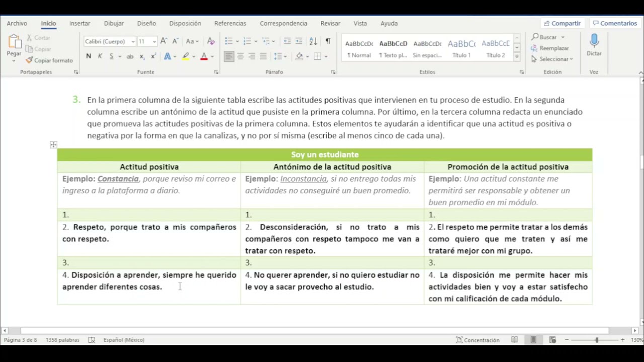This screenshot has height=362, width=644.
Task: Apply text effects blue A icon
Action: [x=167, y=56]
